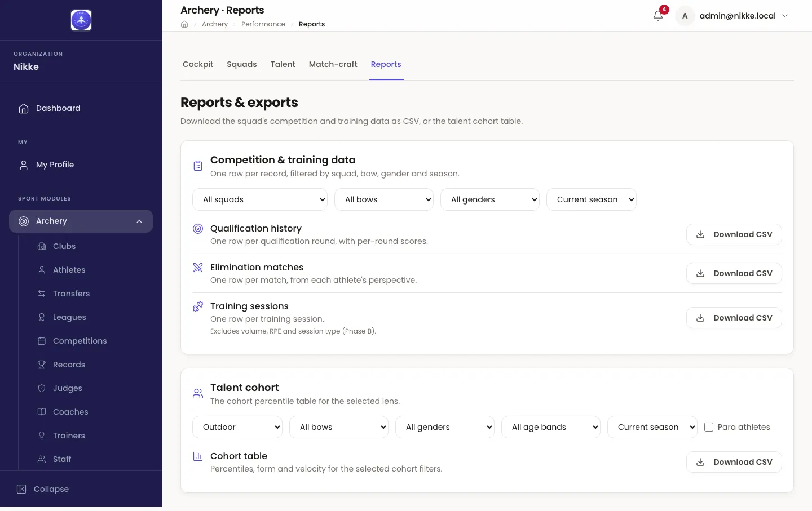This screenshot has height=511, width=812.
Task: Switch to the Talent tab
Action: (283, 64)
